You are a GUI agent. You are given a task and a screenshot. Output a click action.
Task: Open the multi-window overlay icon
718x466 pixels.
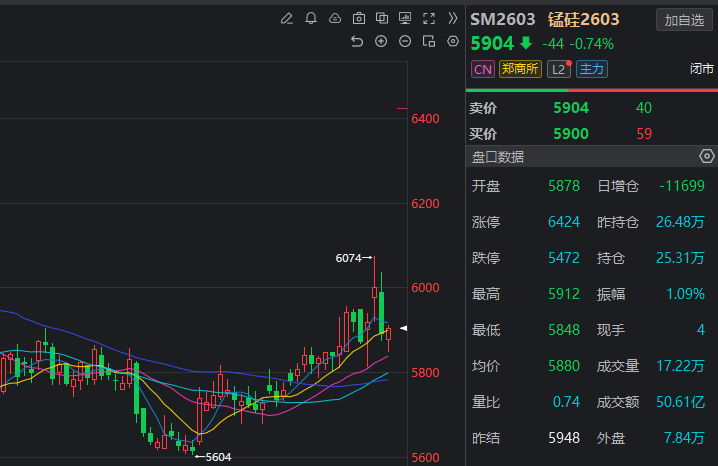tap(381, 18)
